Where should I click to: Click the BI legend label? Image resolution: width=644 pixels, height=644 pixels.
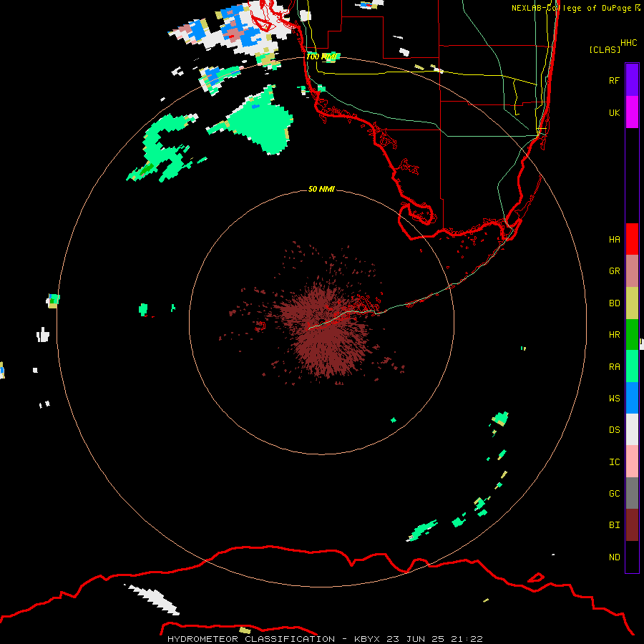[614, 525]
